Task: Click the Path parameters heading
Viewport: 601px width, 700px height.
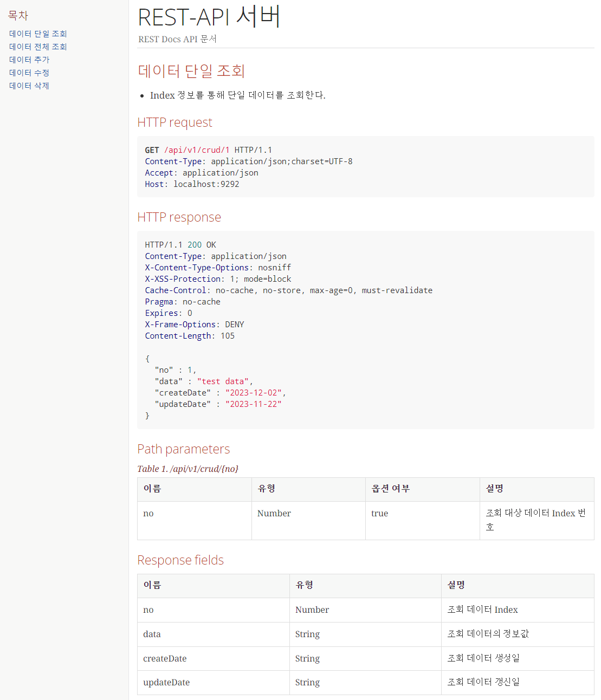Action: tap(183, 449)
